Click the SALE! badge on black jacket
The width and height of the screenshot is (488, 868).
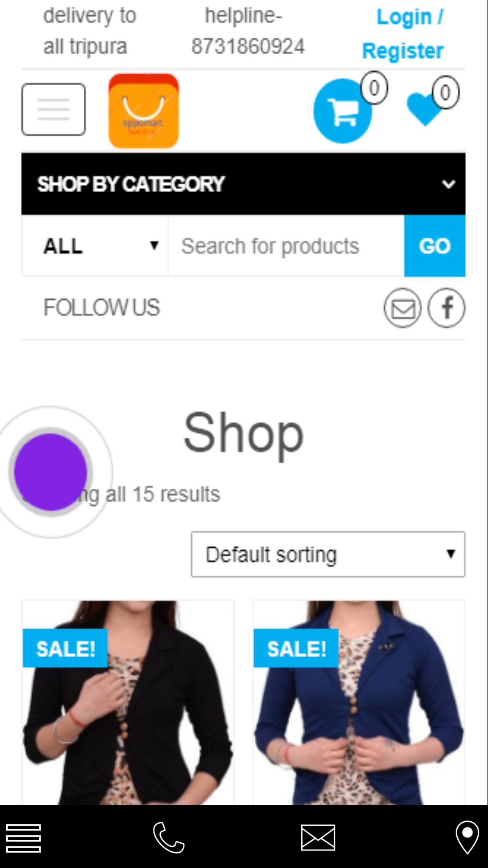click(x=65, y=648)
